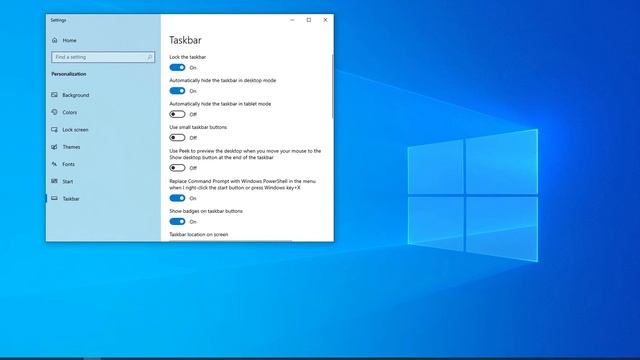
Task: Click the Settings window title text
Action: coord(58,20)
